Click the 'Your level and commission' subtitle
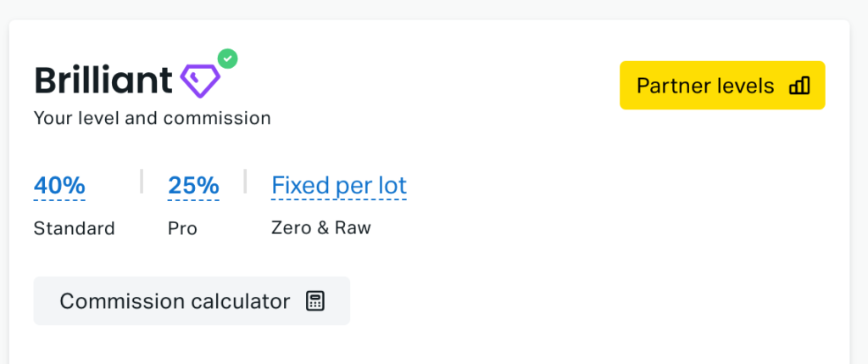 (153, 118)
